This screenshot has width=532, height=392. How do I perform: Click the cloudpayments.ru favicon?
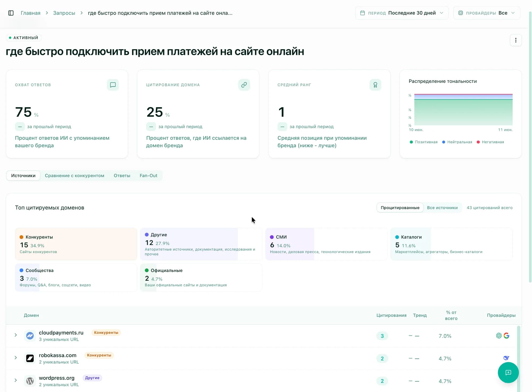click(30, 336)
